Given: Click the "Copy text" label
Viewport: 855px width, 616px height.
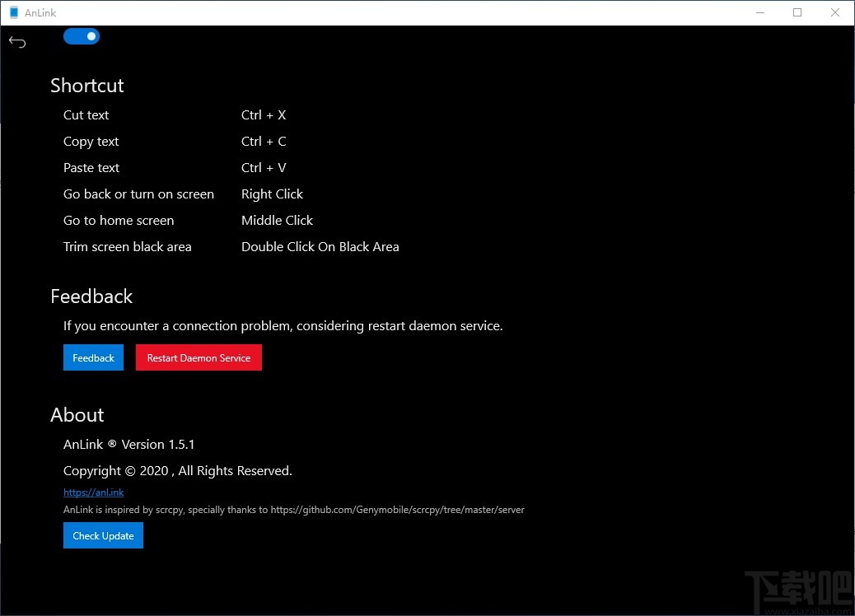Looking at the screenshot, I should pyautogui.click(x=91, y=142).
